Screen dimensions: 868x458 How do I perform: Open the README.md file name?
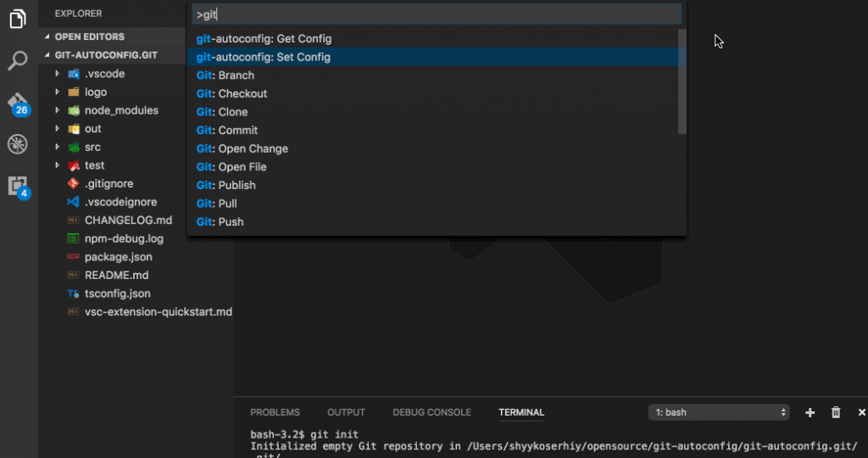116,276
